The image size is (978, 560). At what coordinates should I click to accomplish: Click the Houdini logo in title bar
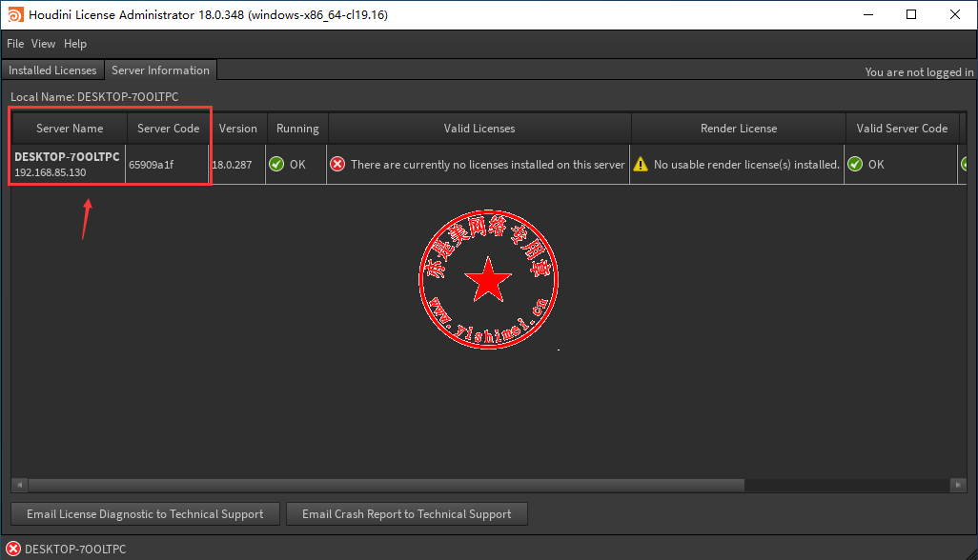pyautogui.click(x=15, y=14)
